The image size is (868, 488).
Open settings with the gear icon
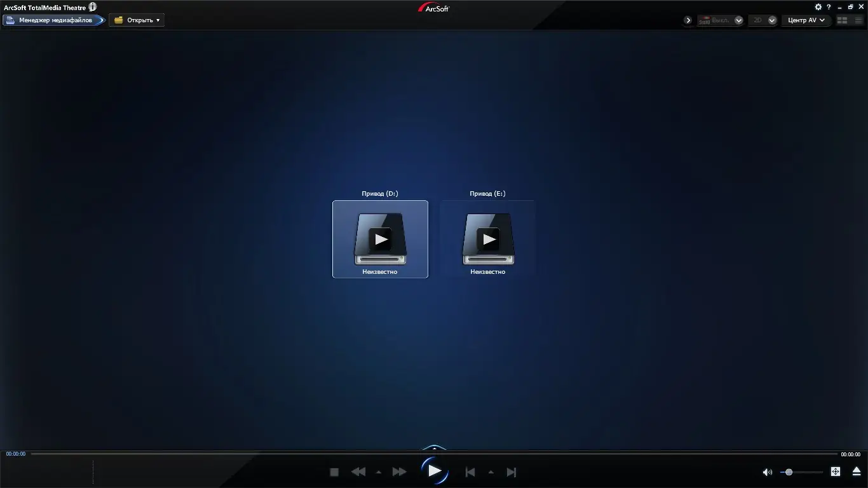point(818,7)
